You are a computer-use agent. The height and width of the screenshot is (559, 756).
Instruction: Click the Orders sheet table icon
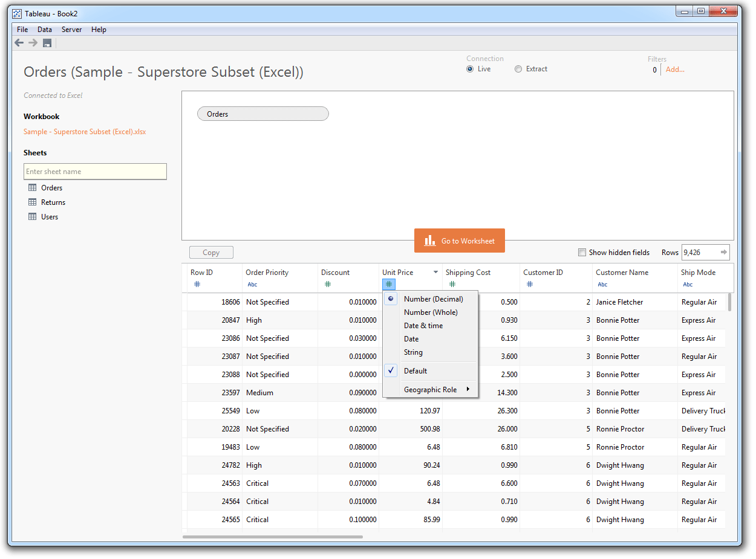[x=33, y=187]
